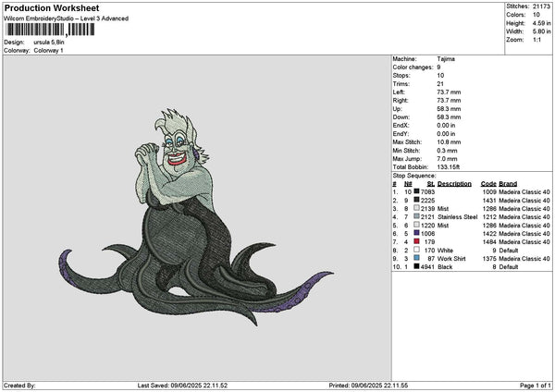Screen dimensions: 555x392
Task: Click the 'Stops:' label
Action: (x=401, y=76)
